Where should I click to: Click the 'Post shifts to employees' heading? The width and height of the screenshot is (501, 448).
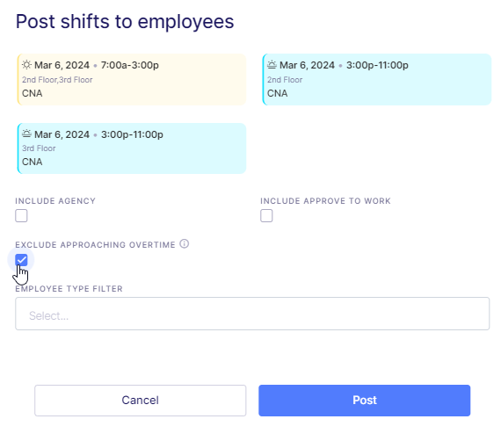pos(125,22)
